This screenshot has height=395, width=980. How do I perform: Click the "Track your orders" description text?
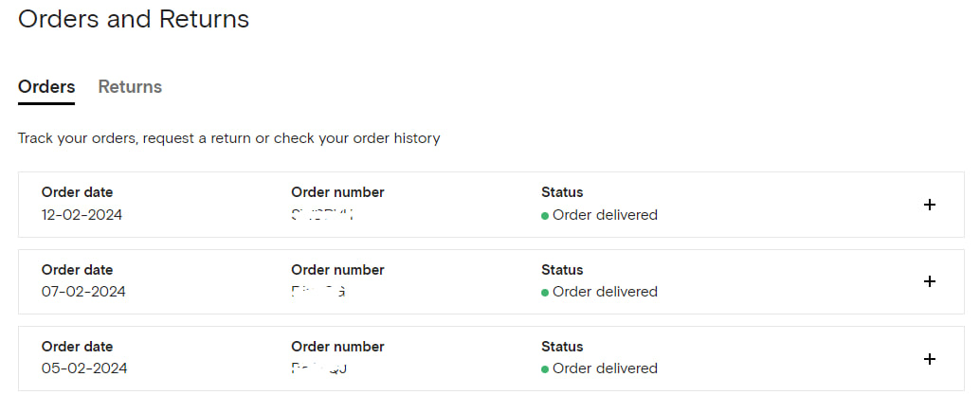click(228, 138)
